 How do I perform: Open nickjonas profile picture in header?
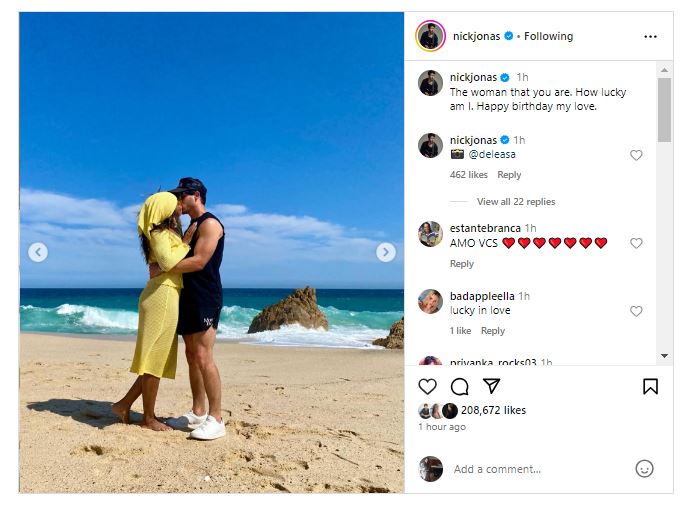[430, 36]
